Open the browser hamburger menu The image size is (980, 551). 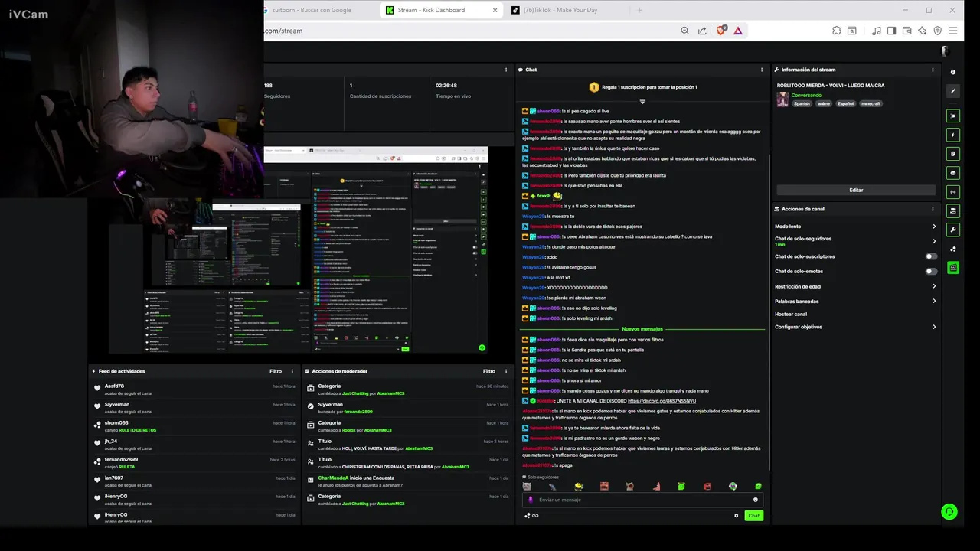(x=953, y=31)
